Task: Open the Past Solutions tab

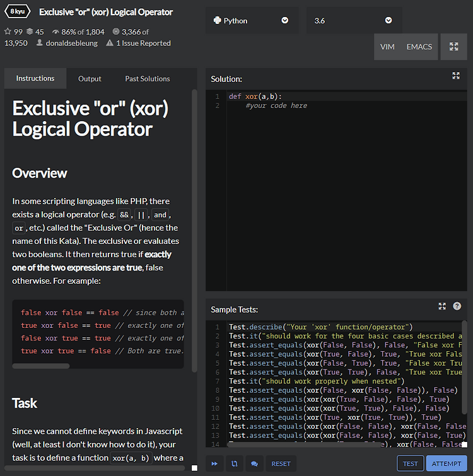Action: click(148, 79)
